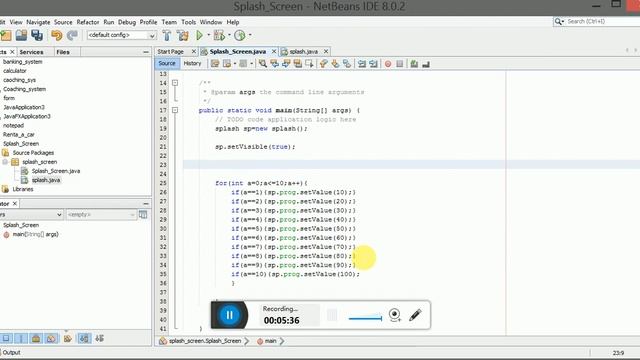Click the webcam icon in recorder bar

395,315
